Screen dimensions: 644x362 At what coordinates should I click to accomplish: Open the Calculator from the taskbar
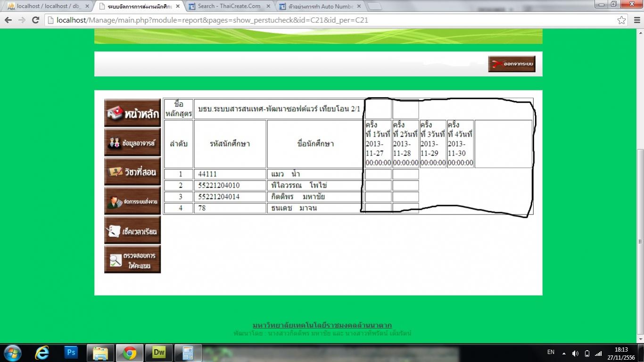click(188, 353)
